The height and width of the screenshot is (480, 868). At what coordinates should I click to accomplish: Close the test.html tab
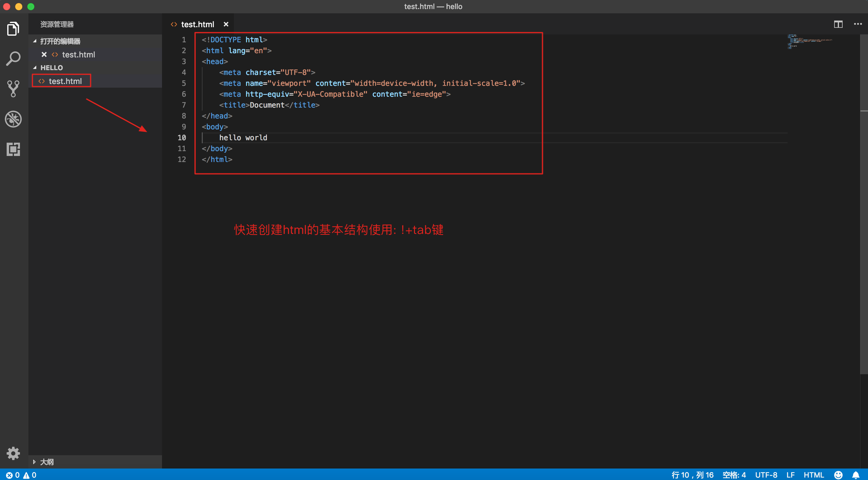[x=226, y=24]
